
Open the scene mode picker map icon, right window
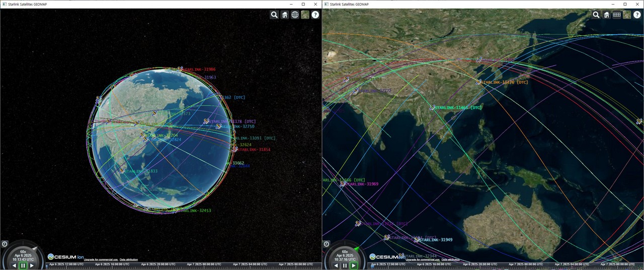pos(617,15)
